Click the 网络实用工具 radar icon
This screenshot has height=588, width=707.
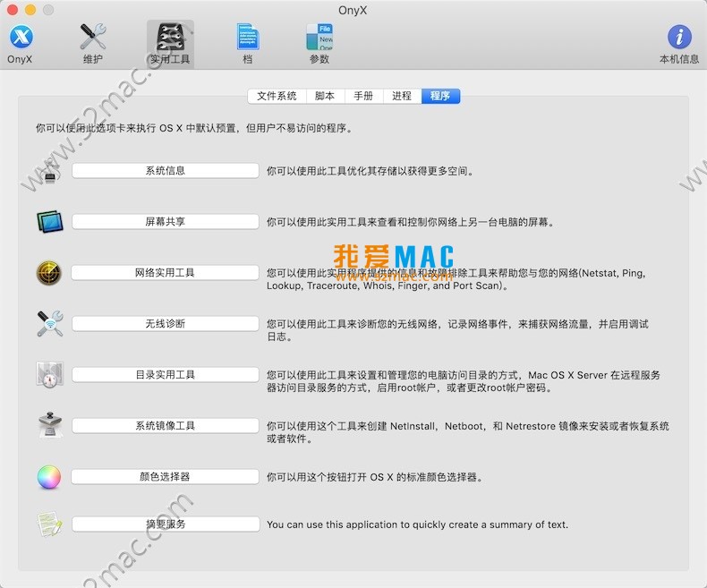[48, 273]
